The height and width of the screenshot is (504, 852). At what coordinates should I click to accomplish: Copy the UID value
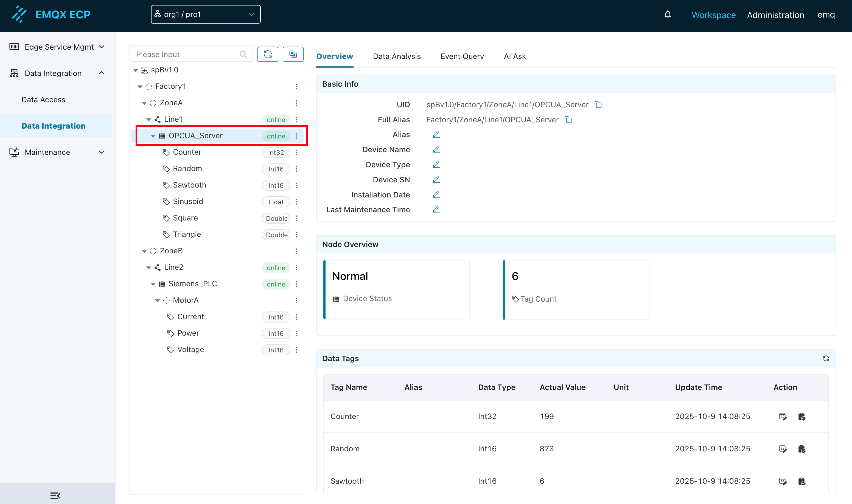[598, 104]
